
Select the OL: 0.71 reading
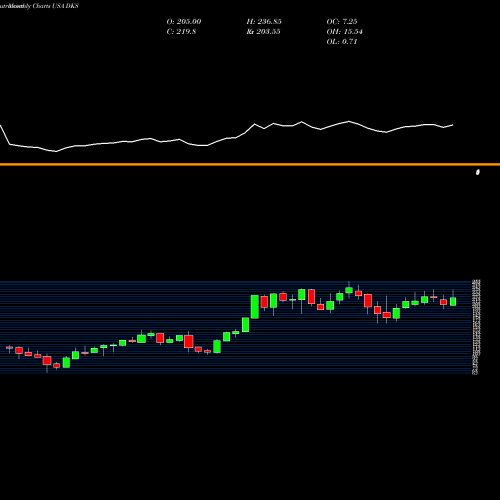point(342,42)
